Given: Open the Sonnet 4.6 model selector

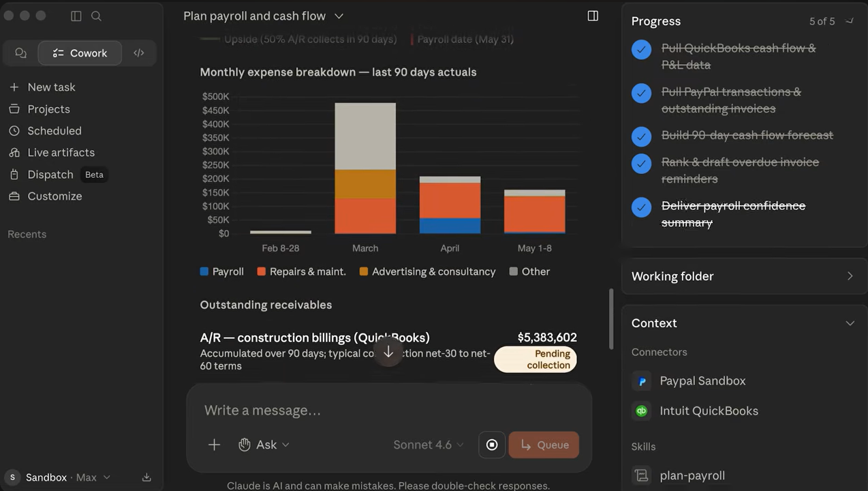Looking at the screenshot, I should pos(429,445).
